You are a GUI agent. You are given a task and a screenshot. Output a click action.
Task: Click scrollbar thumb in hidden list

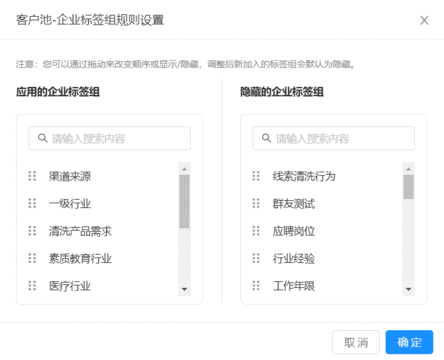(x=408, y=187)
